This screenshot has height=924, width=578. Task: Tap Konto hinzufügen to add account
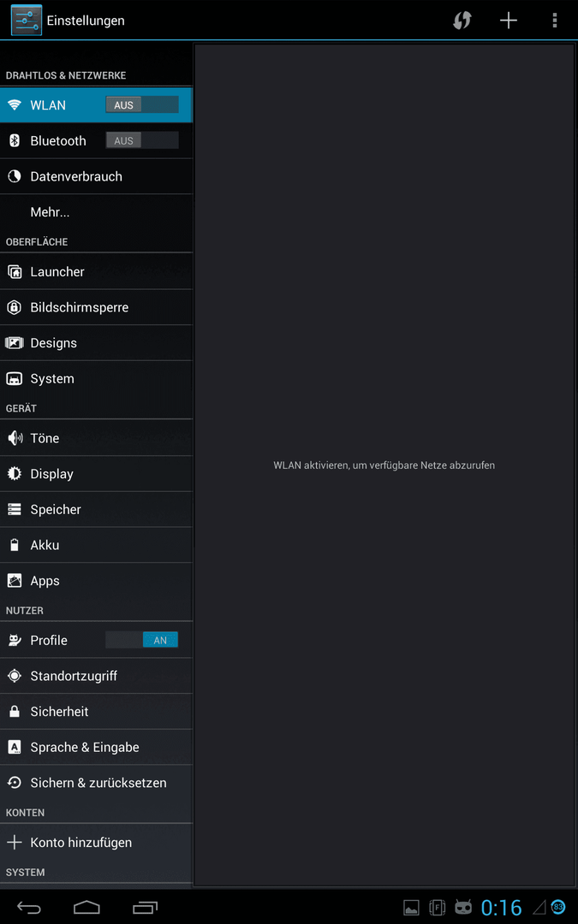coord(96,843)
